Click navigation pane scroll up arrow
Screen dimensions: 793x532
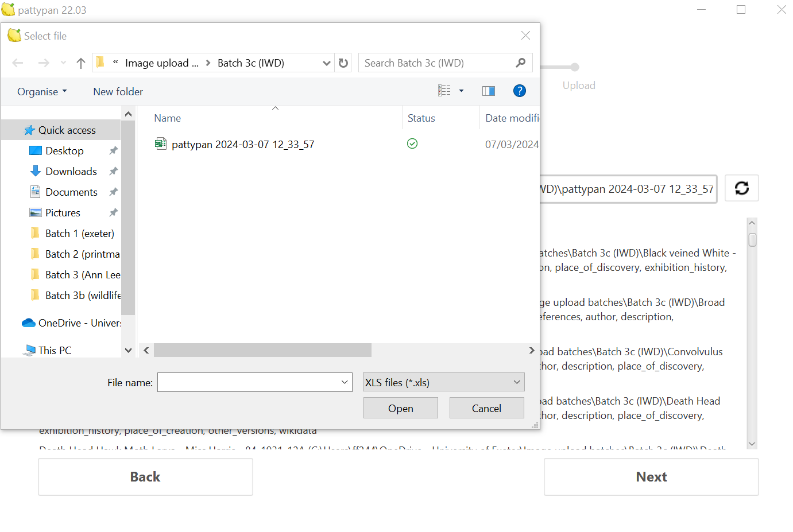tap(129, 114)
